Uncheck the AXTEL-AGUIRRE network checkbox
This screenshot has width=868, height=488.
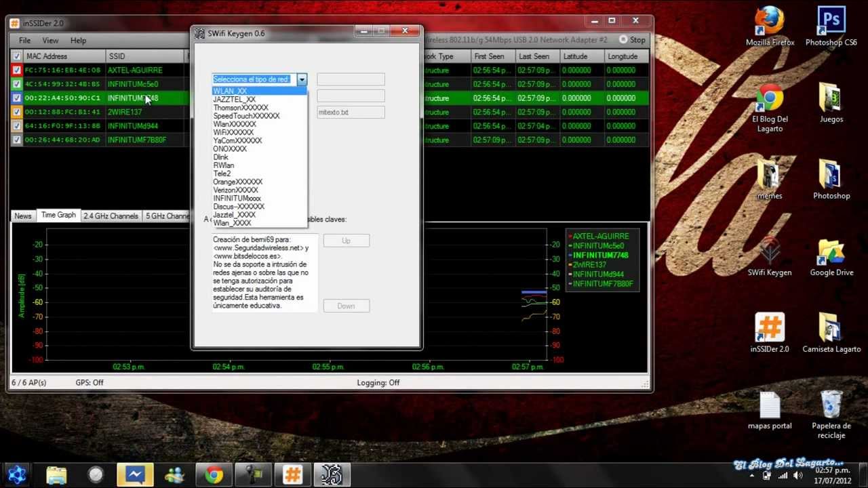coord(16,70)
